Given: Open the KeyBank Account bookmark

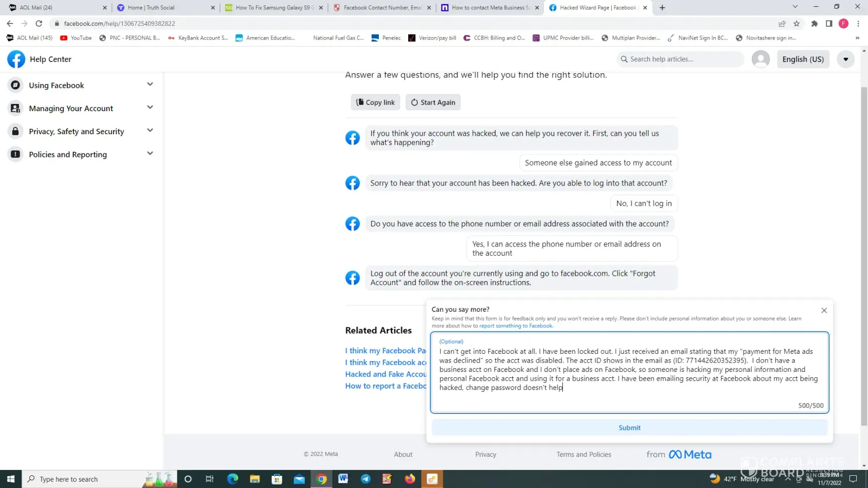Looking at the screenshot, I should 198,38.
